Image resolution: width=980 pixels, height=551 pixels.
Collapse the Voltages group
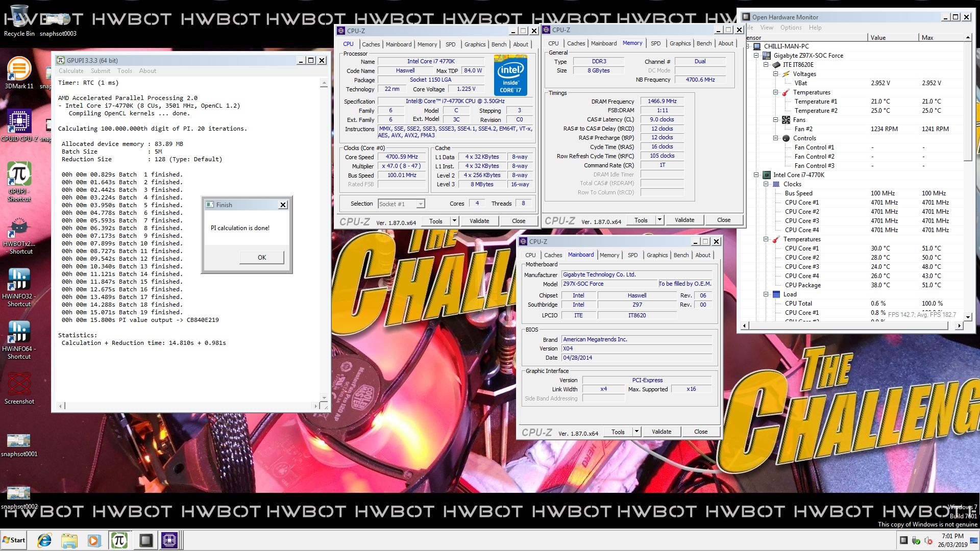point(776,74)
